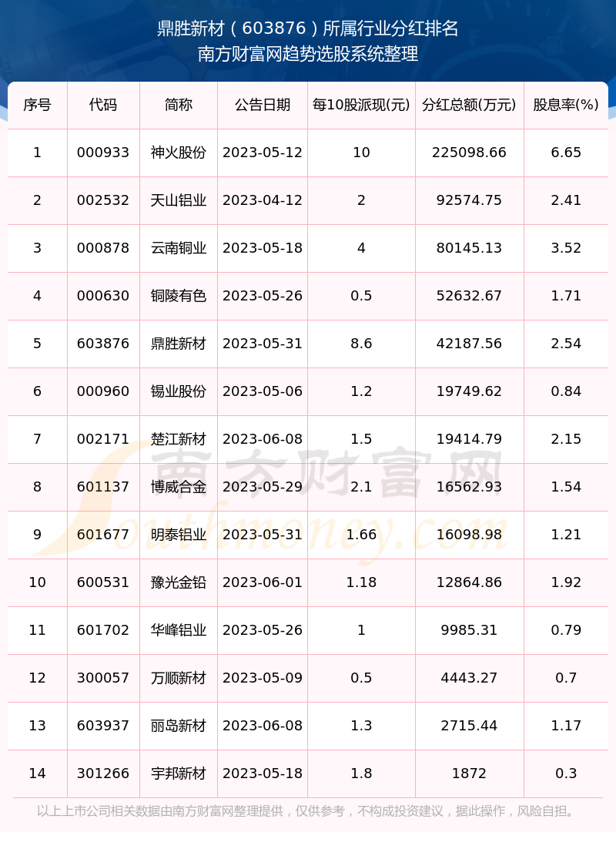Select the name 博威合金
Image resolution: width=616 pixels, height=849 pixels.
(x=179, y=487)
